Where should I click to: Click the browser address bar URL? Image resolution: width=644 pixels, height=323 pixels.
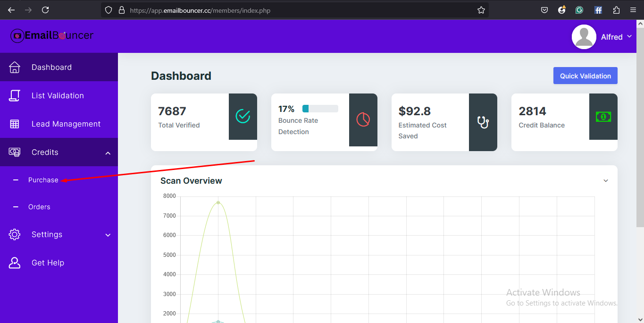[200, 10]
